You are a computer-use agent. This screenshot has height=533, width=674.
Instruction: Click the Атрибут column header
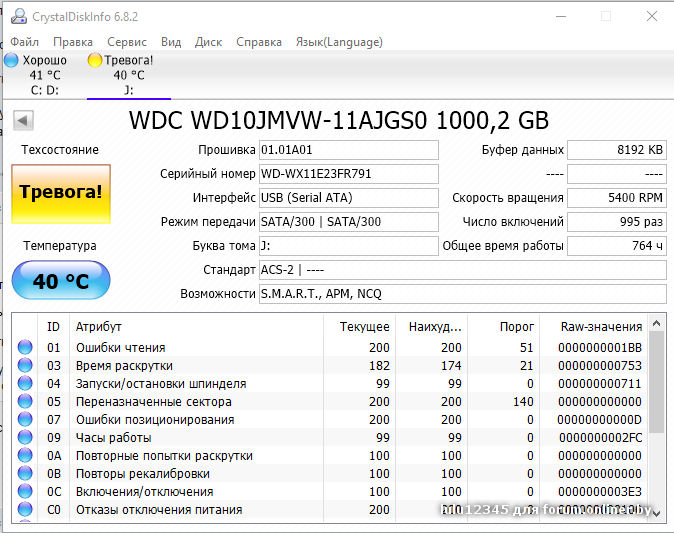coord(196,327)
